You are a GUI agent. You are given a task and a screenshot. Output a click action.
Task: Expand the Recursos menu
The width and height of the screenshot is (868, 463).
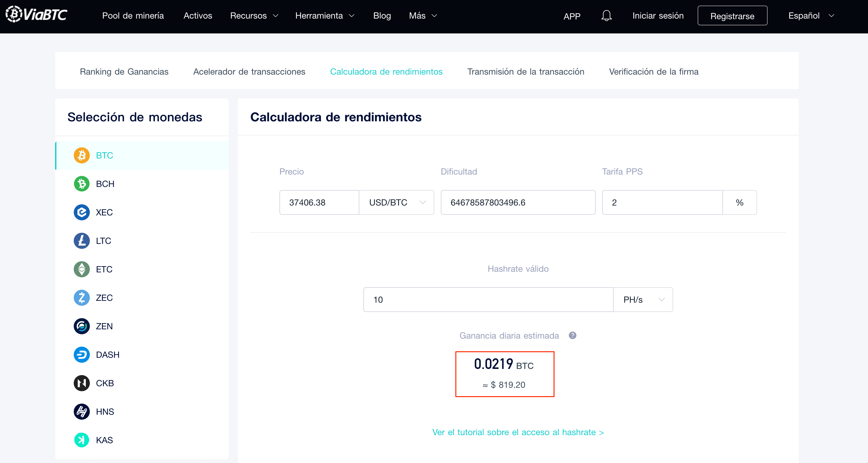click(x=254, y=15)
